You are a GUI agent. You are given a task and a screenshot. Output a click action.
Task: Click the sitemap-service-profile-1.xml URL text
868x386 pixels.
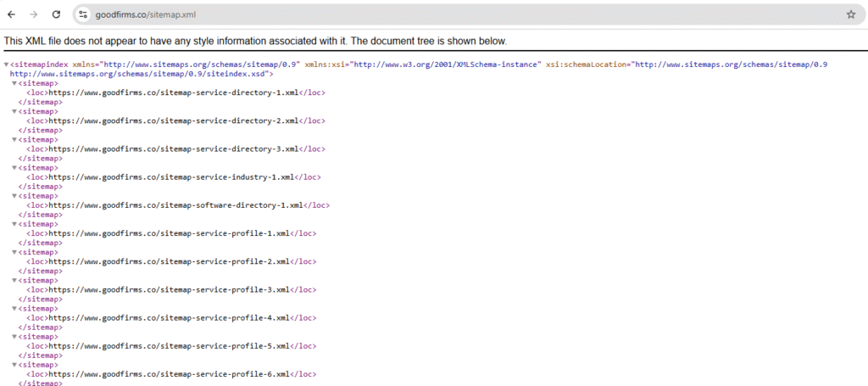(x=170, y=233)
